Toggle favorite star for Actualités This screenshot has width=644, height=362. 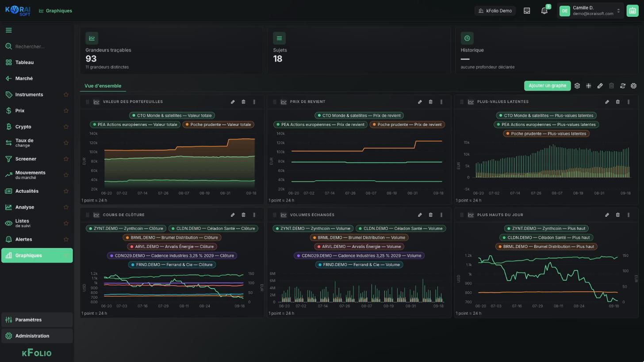[x=66, y=191]
